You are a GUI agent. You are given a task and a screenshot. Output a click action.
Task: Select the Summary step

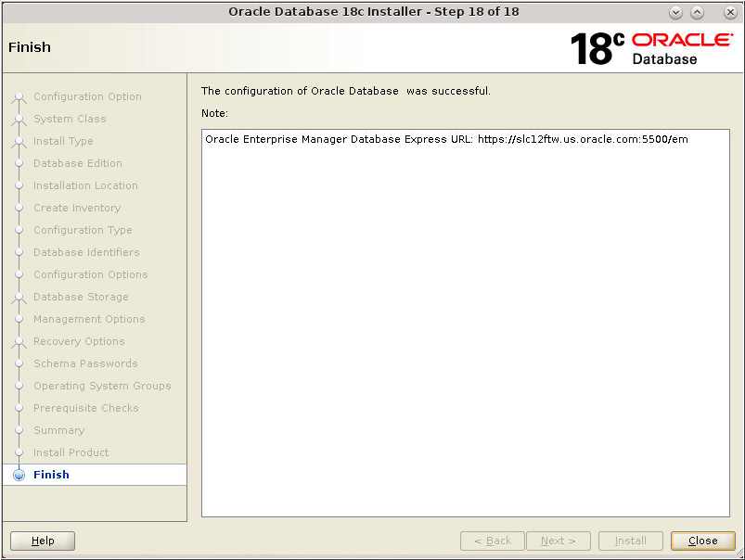(x=59, y=430)
